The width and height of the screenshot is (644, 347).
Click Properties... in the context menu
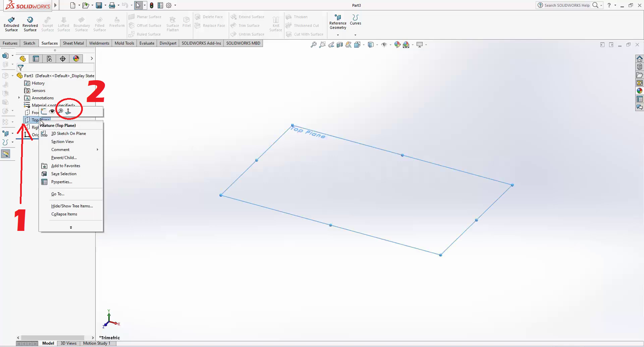click(61, 182)
